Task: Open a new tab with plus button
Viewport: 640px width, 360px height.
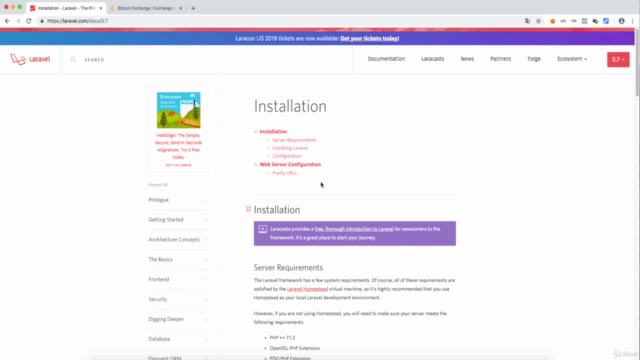Action: click(193, 8)
